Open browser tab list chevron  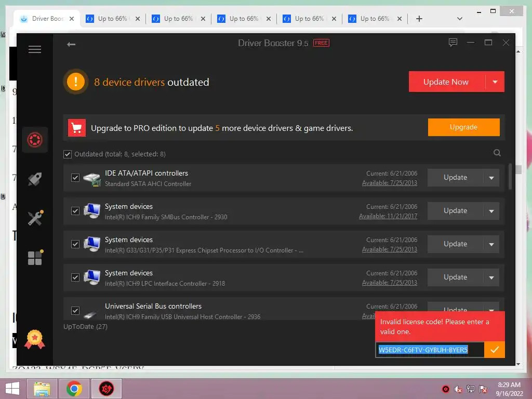[x=460, y=19]
